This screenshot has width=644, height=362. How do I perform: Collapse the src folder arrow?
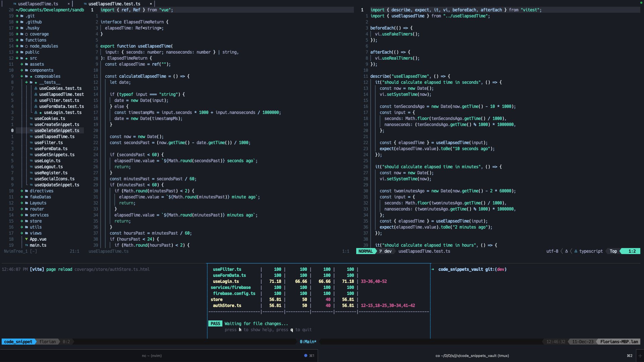tap(17, 58)
